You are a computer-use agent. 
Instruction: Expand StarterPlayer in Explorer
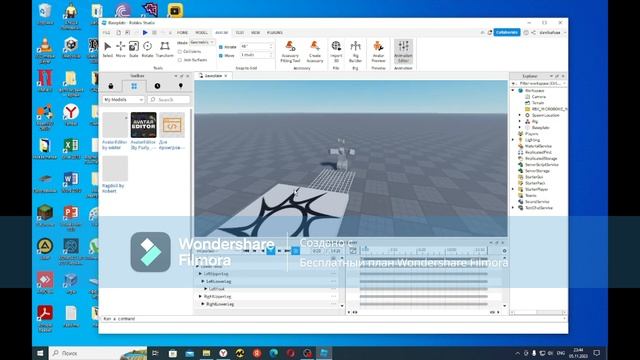[513, 189]
